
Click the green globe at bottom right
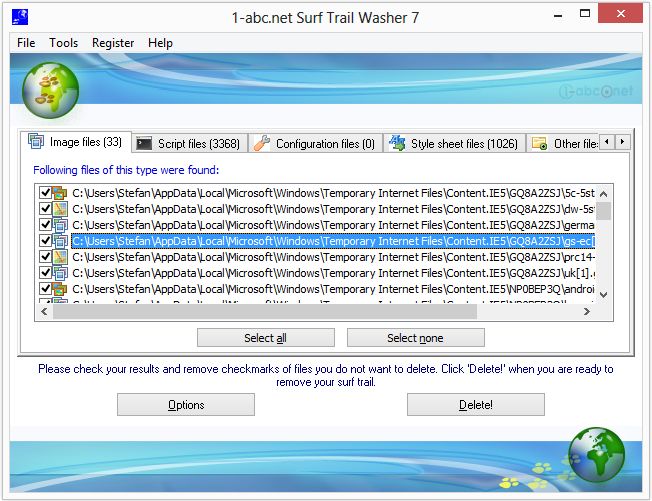[596, 455]
